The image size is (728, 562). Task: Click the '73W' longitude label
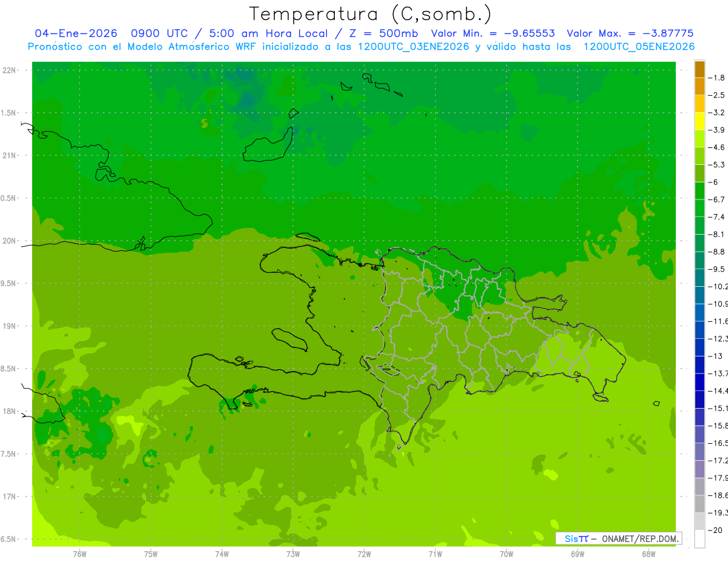[x=293, y=554]
